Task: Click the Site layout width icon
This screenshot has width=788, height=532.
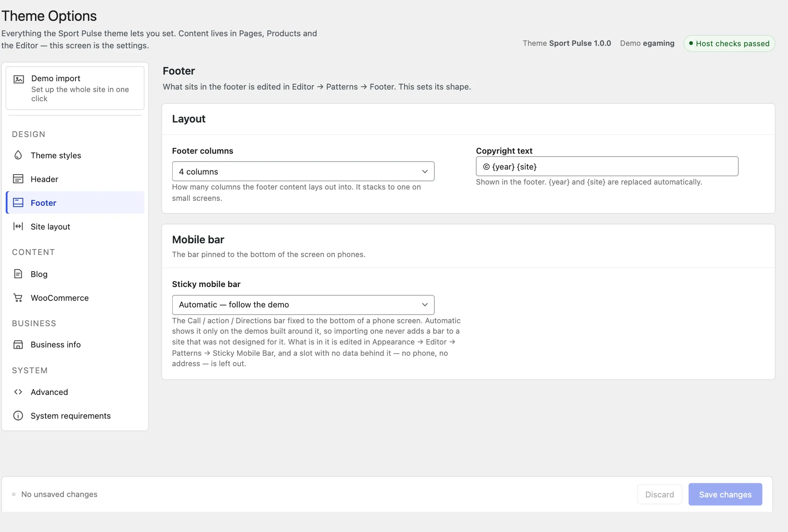Action: point(18,226)
